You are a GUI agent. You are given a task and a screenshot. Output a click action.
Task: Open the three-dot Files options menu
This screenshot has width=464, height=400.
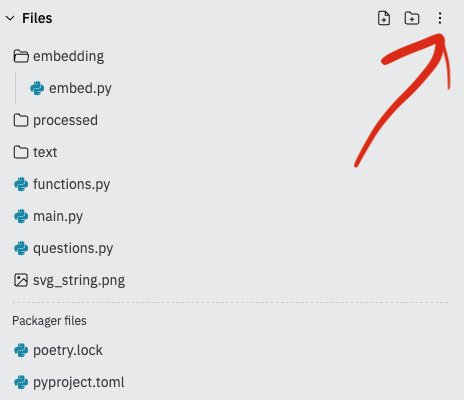[440, 18]
